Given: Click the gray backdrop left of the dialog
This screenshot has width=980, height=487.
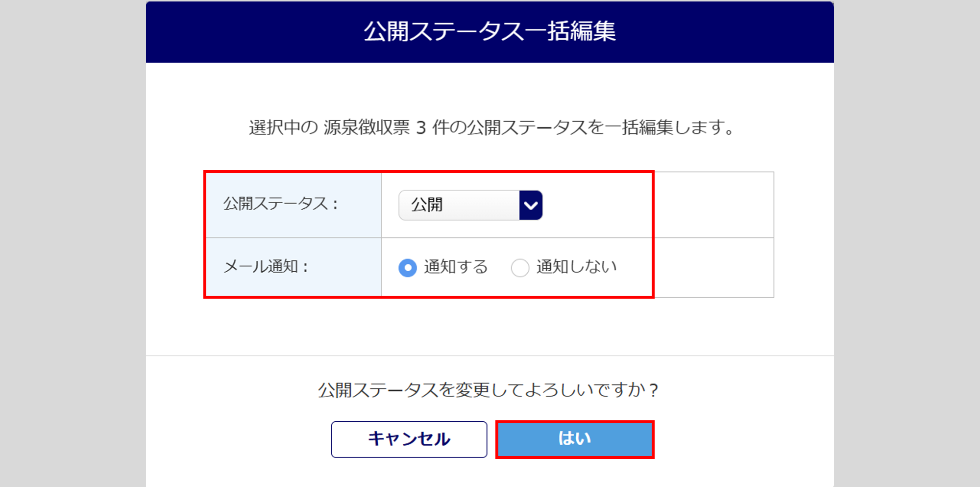Looking at the screenshot, I should click(x=73, y=245).
